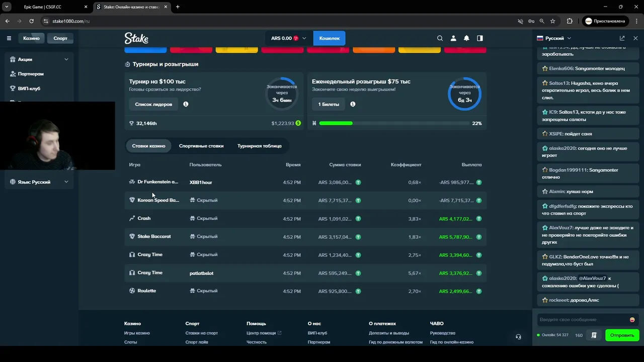Select the Ставки казино tab

[148, 146]
